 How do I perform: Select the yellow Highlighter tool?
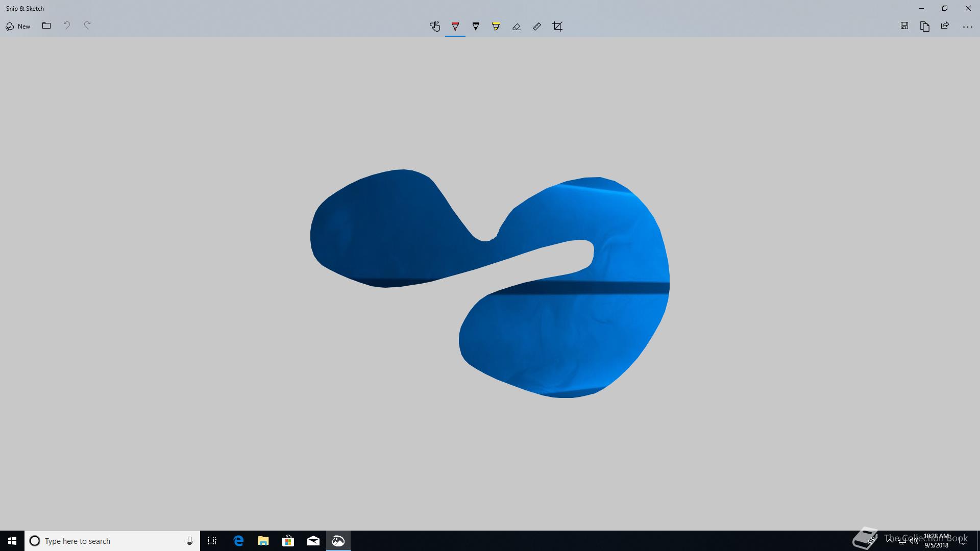pyautogui.click(x=496, y=27)
